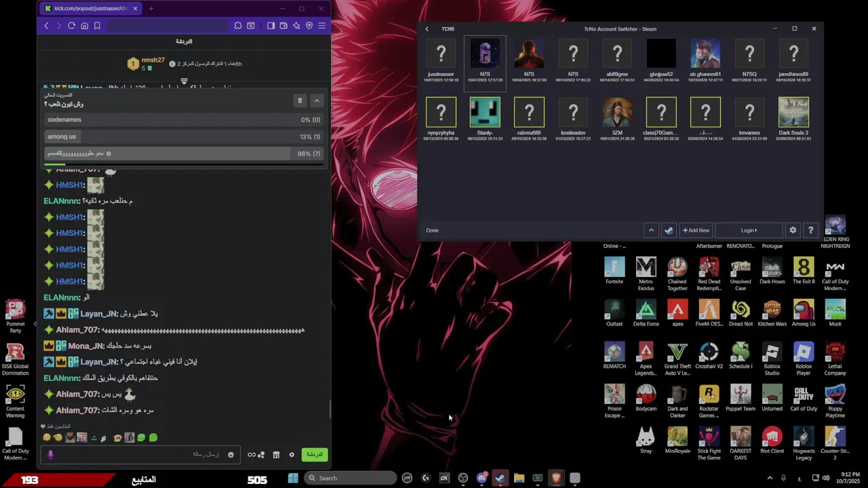This screenshot has width=868, height=488.
Task: Select the N7SQ account tile
Action: click(749, 61)
